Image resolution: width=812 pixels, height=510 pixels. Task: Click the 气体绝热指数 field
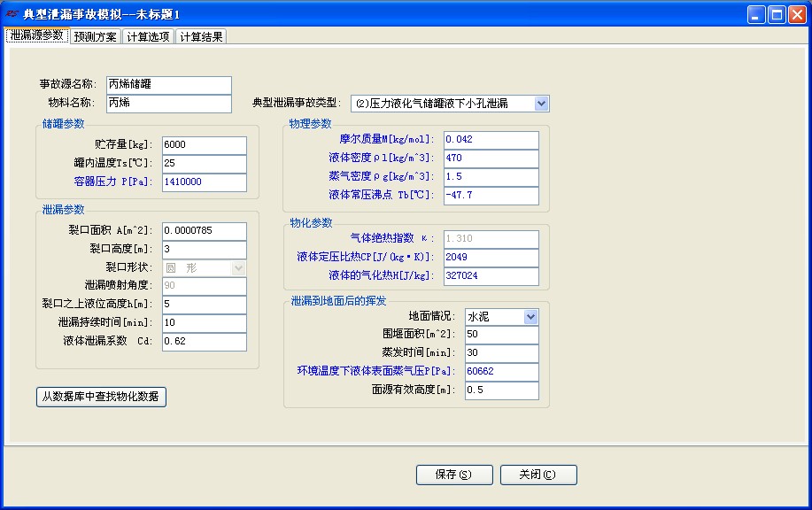tap(491, 239)
